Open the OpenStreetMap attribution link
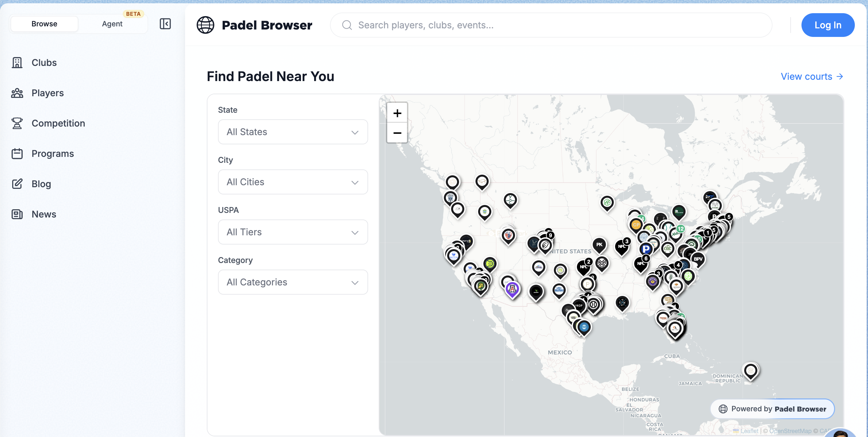868x437 pixels. click(790, 431)
